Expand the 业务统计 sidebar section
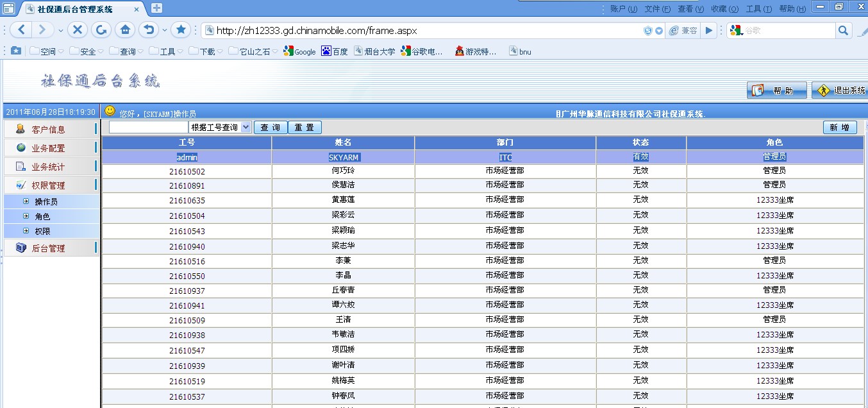Screen dimensions: 868x408 tap(50, 166)
